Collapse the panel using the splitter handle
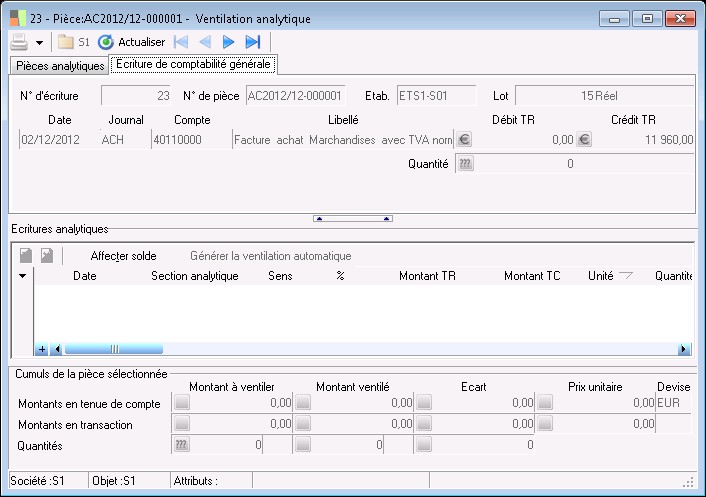706x497 pixels. pos(353,217)
